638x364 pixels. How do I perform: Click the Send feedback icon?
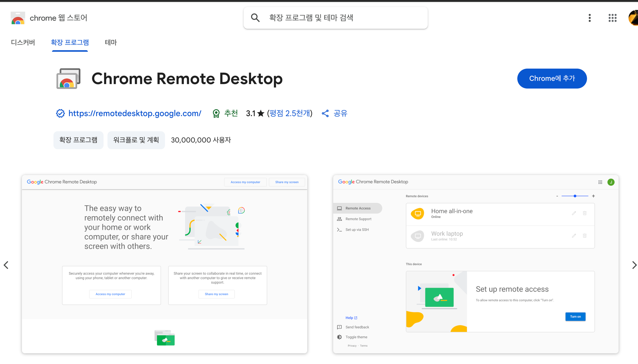pyautogui.click(x=339, y=327)
